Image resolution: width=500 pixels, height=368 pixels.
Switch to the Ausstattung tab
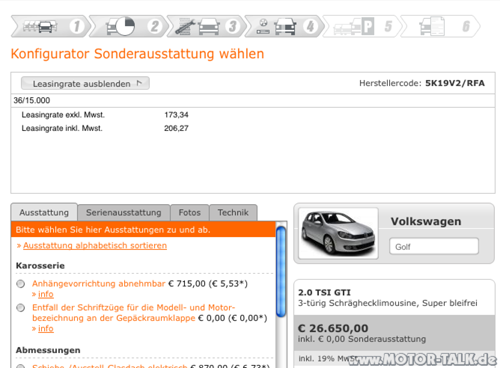[x=44, y=212]
